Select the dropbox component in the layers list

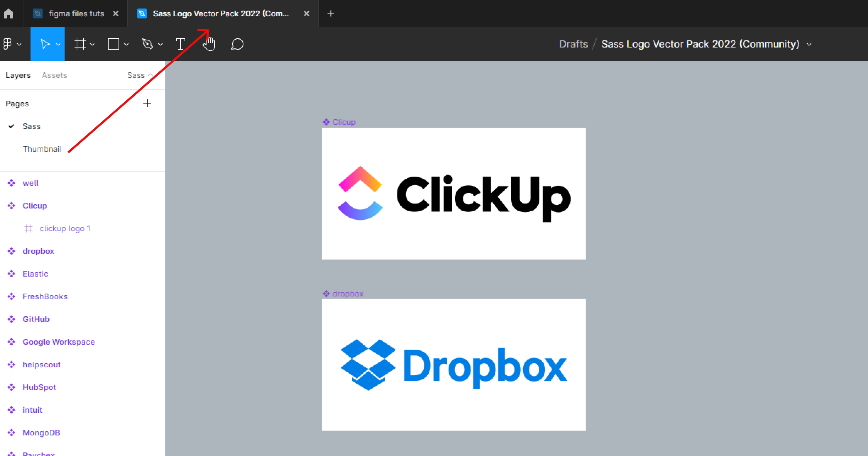tap(38, 251)
